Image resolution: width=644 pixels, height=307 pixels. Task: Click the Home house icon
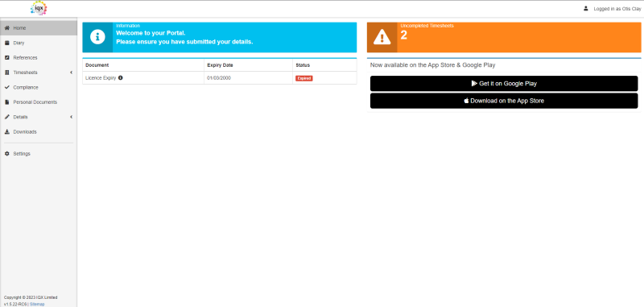click(x=7, y=28)
